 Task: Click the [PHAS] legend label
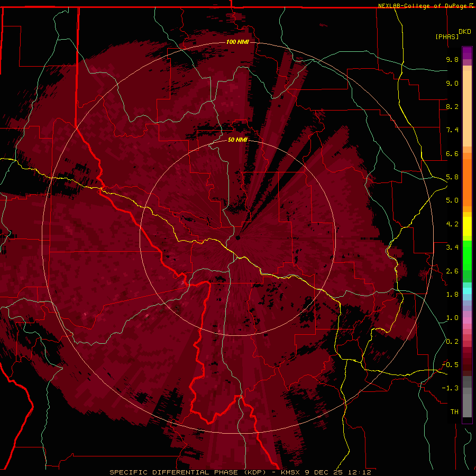coord(447,36)
